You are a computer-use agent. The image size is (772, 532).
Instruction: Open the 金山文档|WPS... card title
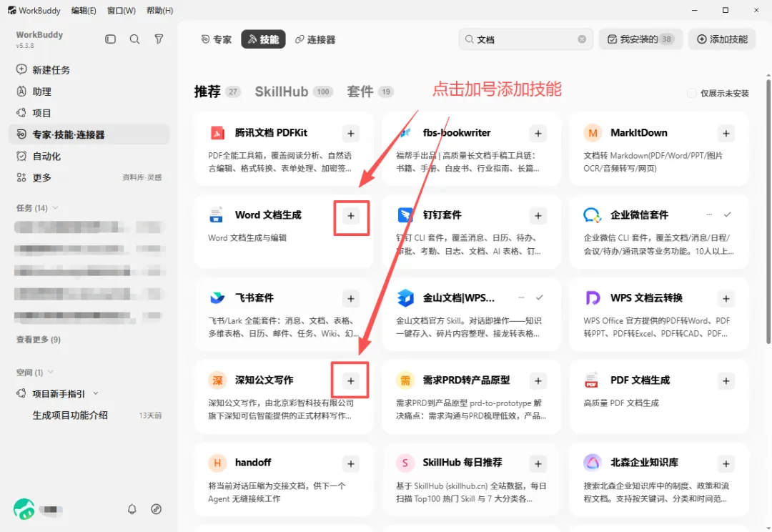(x=458, y=298)
